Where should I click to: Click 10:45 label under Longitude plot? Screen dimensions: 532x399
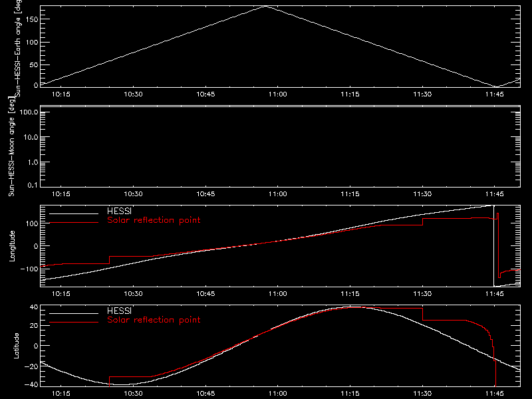pos(205,294)
